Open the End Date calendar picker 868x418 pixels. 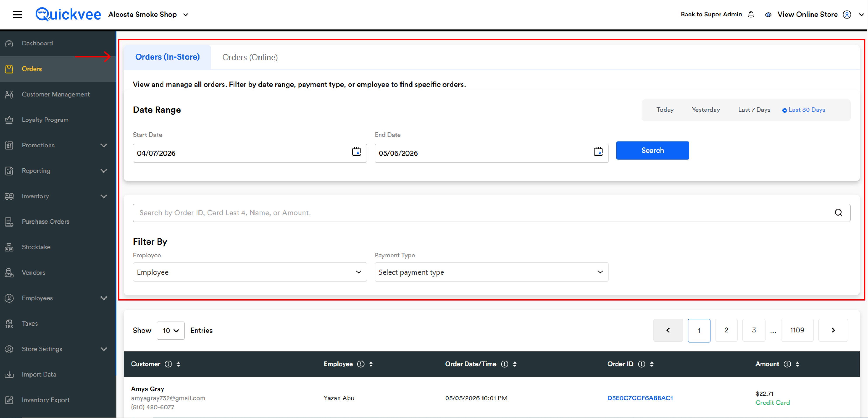pos(598,152)
